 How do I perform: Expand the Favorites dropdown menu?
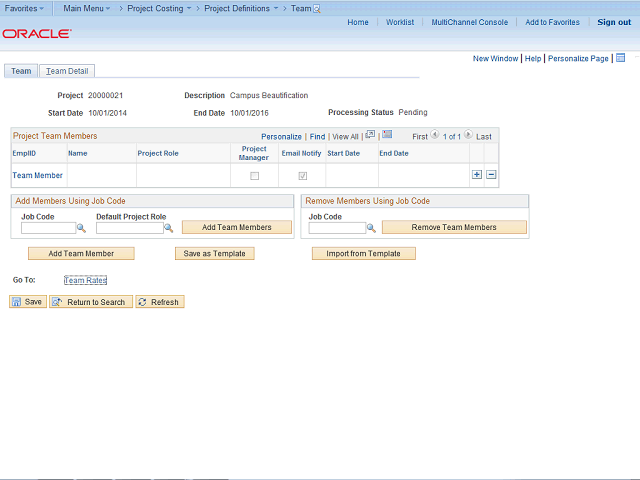pos(24,8)
